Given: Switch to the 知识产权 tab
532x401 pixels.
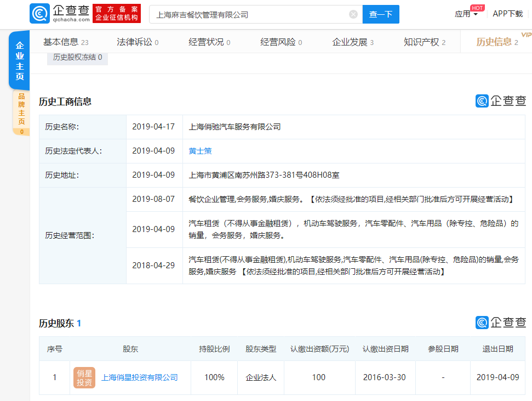Looking at the screenshot, I should (425, 42).
